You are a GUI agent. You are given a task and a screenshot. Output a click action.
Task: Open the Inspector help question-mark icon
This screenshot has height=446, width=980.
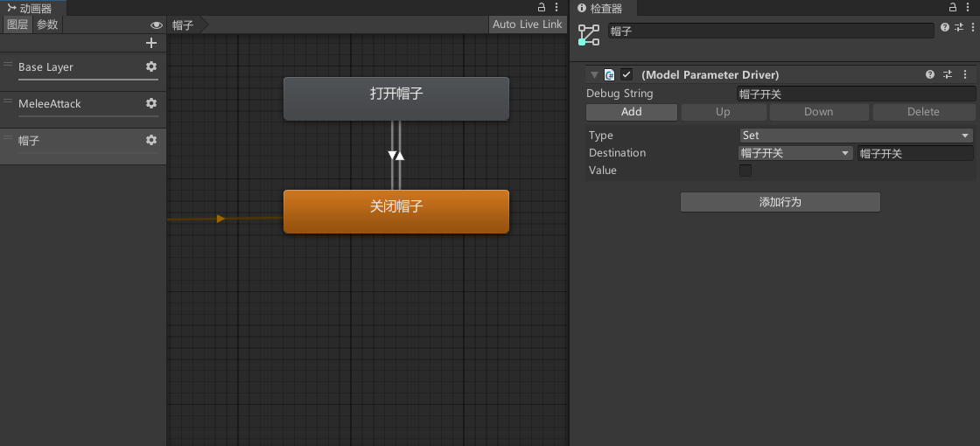(x=945, y=28)
